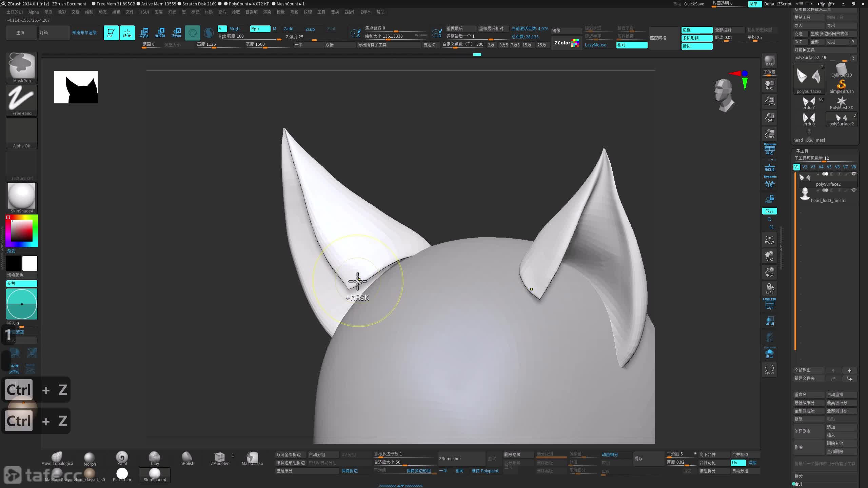This screenshot has width=868, height=488.
Task: Toggle head_lod0_mesh1 subtool eye visibility
Action: click(x=854, y=190)
